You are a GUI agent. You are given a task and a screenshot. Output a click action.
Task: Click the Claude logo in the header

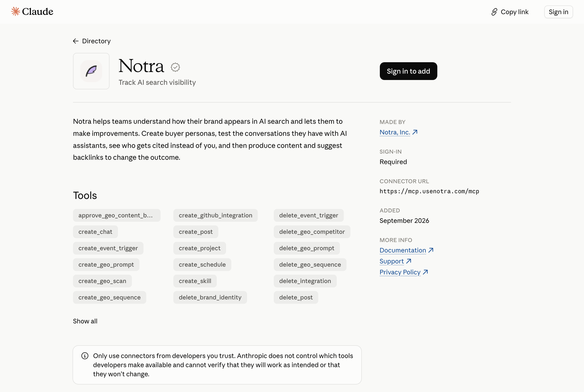click(x=32, y=11)
